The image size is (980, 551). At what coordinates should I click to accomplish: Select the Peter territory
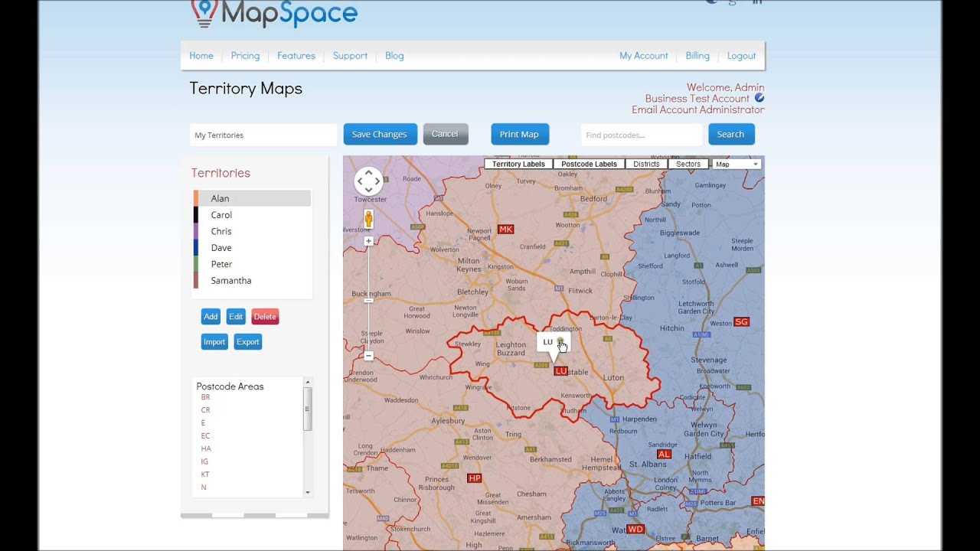tap(253, 264)
